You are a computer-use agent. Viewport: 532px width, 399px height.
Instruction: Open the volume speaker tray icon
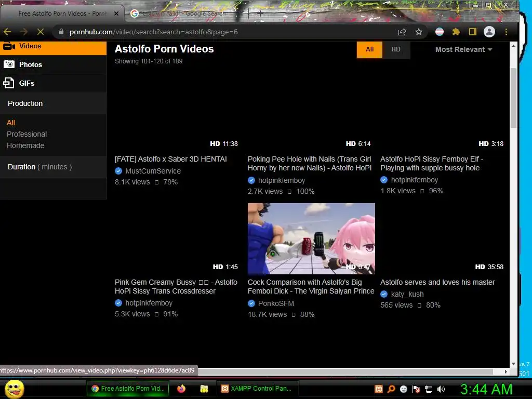[441, 389]
